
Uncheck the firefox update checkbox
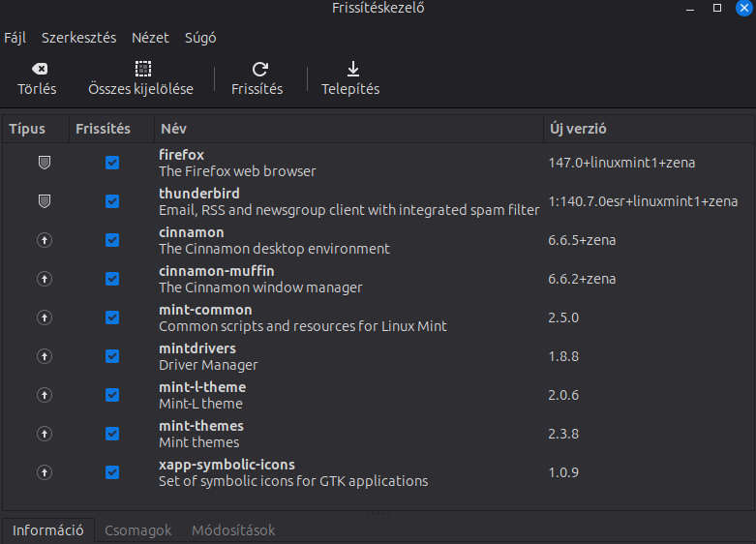coord(112,163)
